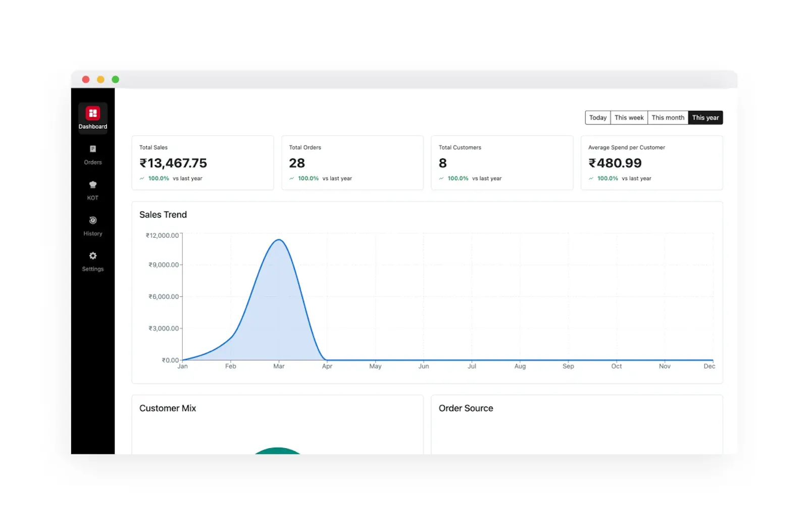Click the Total Customers card title
The image size is (808, 532).
(x=460, y=147)
